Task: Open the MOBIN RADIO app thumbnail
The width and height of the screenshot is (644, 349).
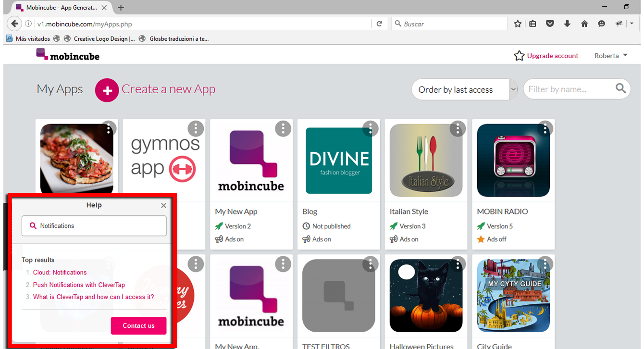Action: (x=513, y=161)
